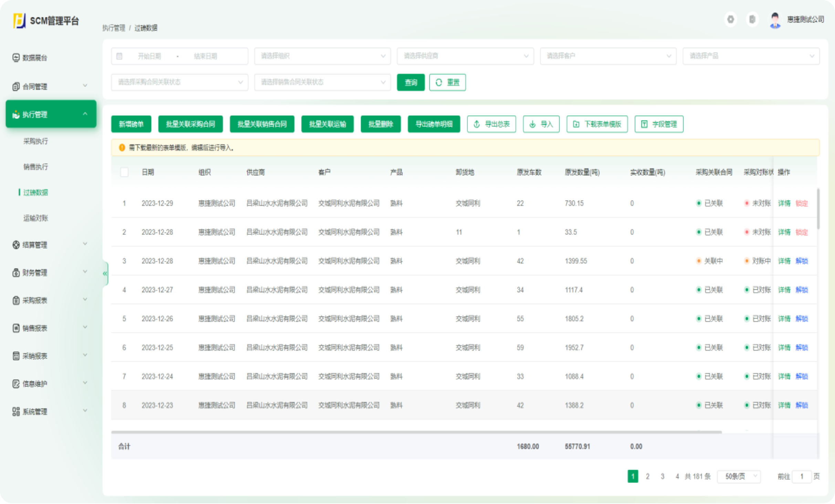835x504 pixels.
Task: Click 批量关联运输 button
Action: (x=327, y=124)
